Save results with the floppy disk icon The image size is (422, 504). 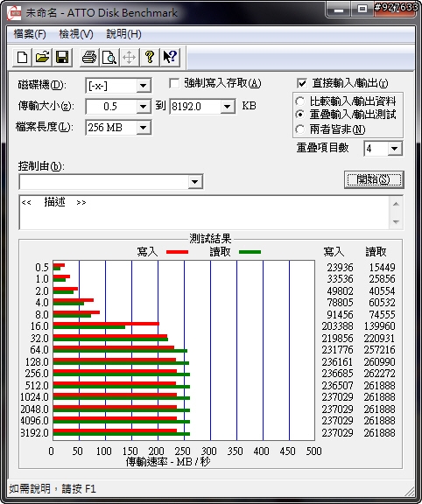point(62,57)
